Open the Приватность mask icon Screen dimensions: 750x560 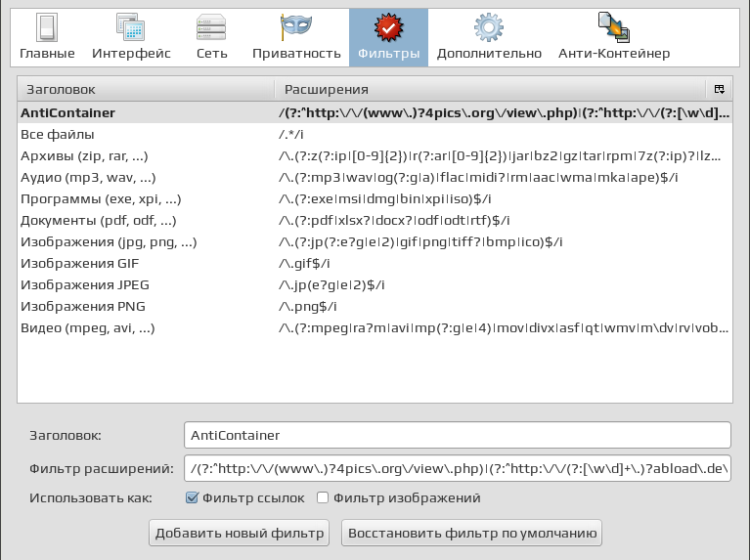point(296,26)
